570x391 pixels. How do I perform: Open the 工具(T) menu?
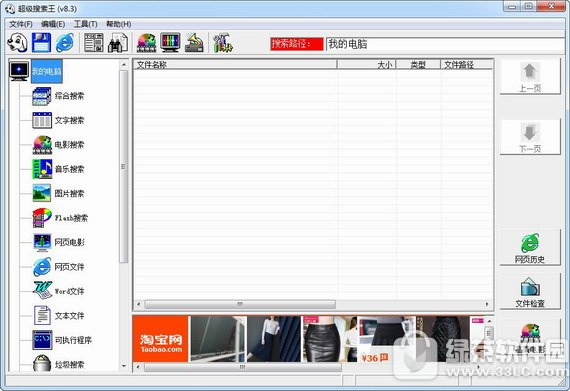click(85, 24)
